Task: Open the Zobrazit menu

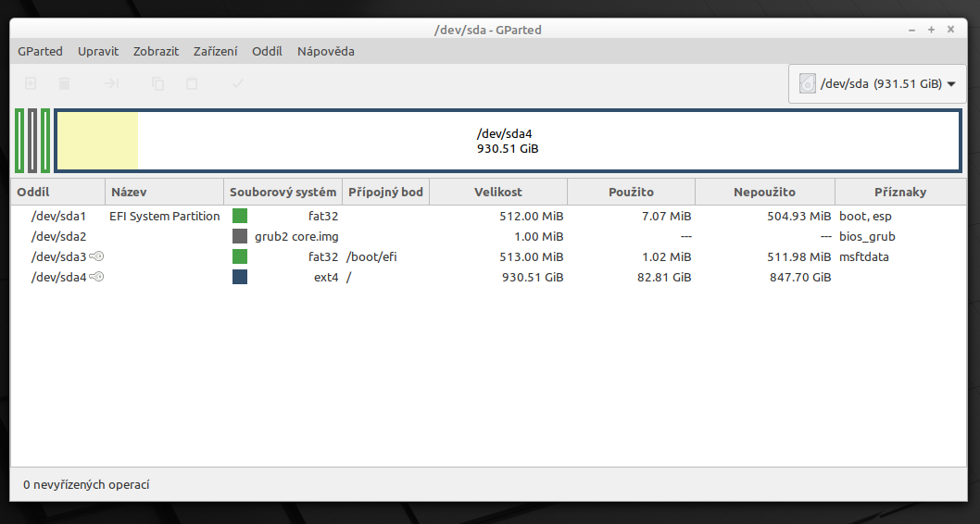Action: tap(156, 51)
